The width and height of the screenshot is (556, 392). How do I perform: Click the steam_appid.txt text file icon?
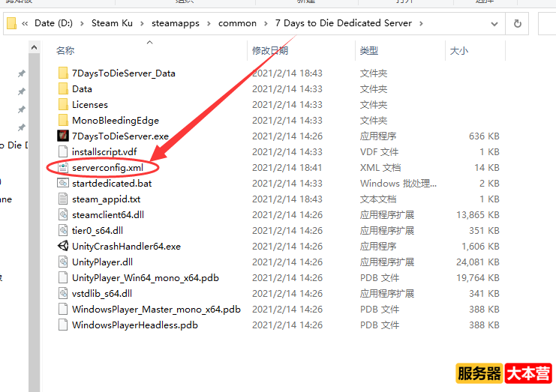pos(63,199)
